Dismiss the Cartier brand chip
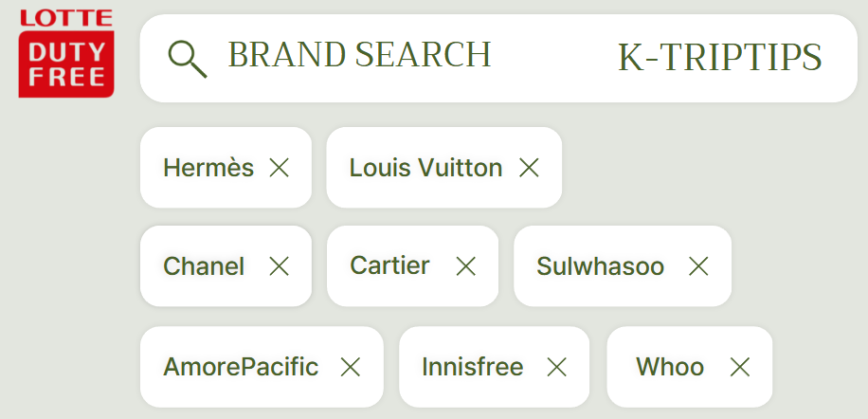The height and width of the screenshot is (419, 868). pos(465,266)
